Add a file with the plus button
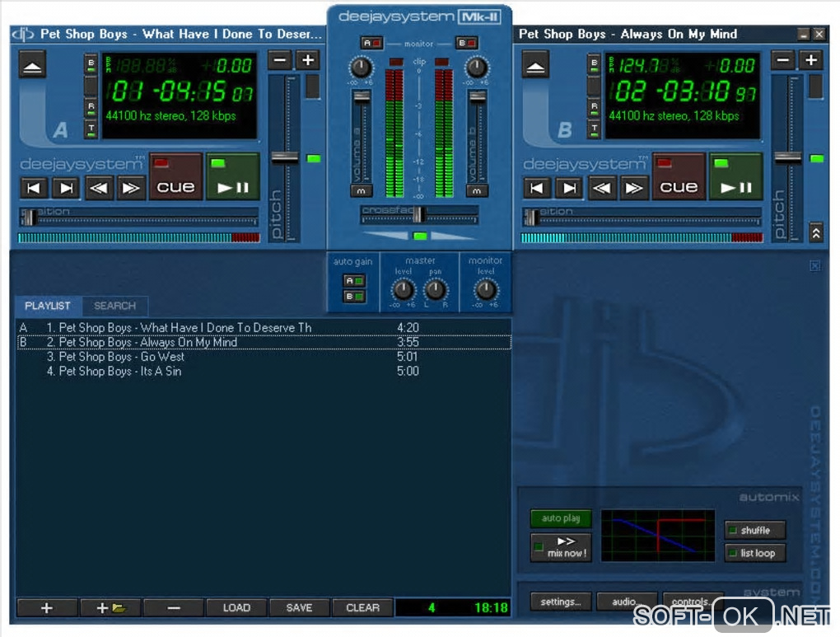This screenshot has width=840, height=637. click(x=47, y=608)
